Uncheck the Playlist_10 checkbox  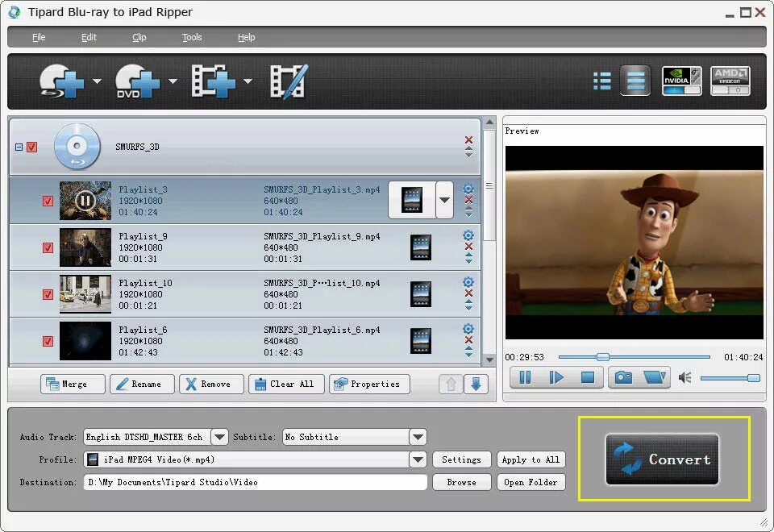pos(48,295)
